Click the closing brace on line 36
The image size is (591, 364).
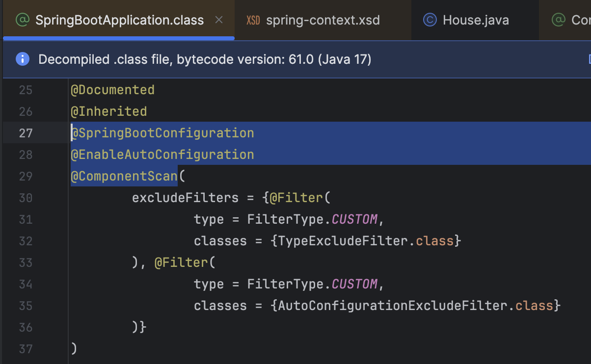[143, 328]
